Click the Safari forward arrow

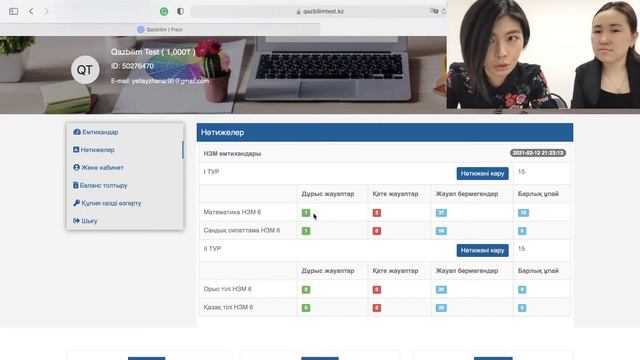click(47, 11)
